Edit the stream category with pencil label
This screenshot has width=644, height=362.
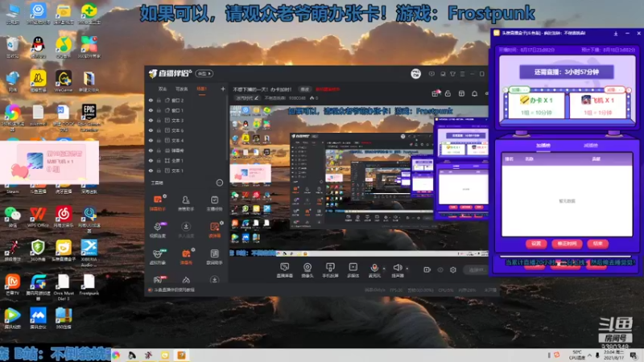pos(247,98)
